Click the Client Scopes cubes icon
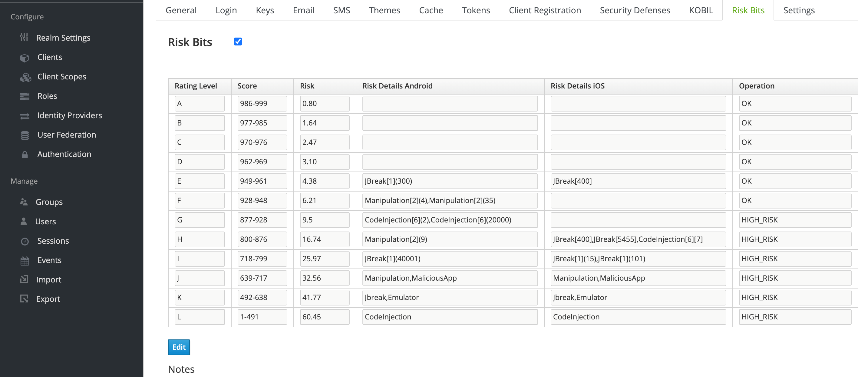This screenshot has width=868, height=377. [x=25, y=77]
